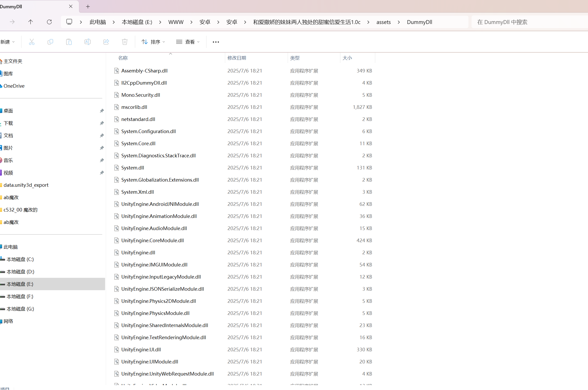This screenshot has width=588, height=390.
Task: Navigate to assets breadcrumb
Action: click(x=383, y=22)
